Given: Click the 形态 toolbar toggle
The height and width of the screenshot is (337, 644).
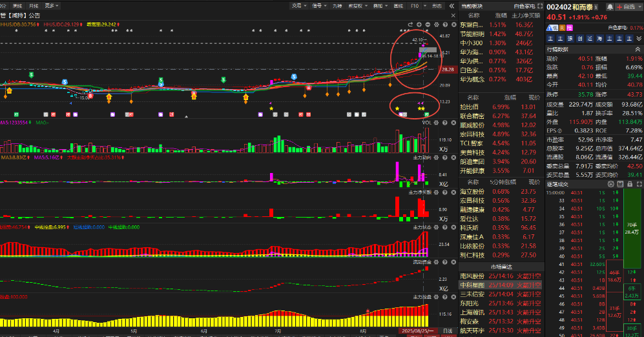Looking at the screenshot, I should coord(437,6).
